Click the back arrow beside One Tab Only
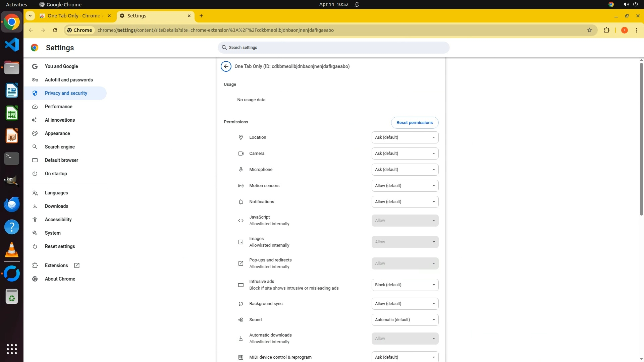Image resolution: width=644 pixels, height=362 pixels. coord(226,66)
